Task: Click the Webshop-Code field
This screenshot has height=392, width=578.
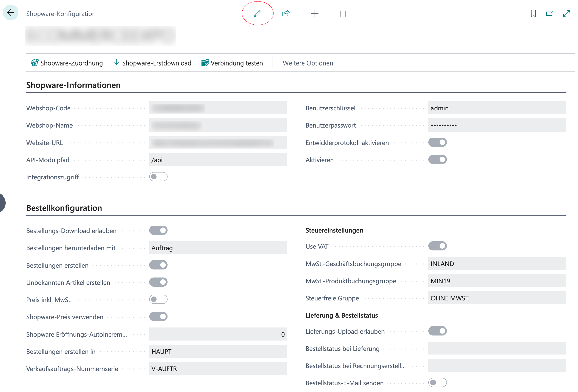Action: click(x=218, y=108)
